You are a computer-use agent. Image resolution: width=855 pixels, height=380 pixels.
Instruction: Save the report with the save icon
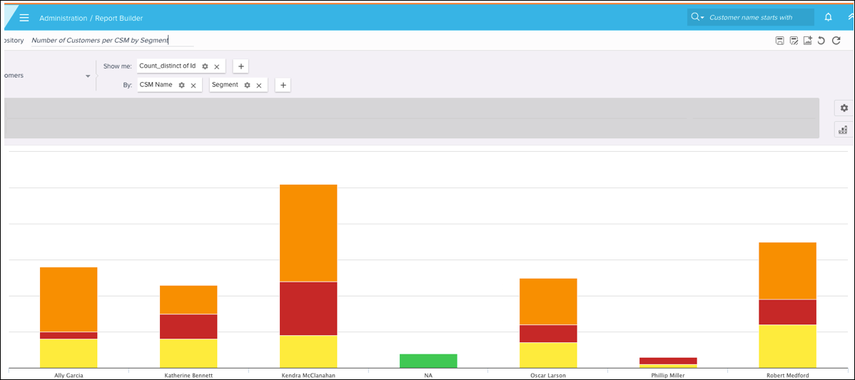click(780, 40)
